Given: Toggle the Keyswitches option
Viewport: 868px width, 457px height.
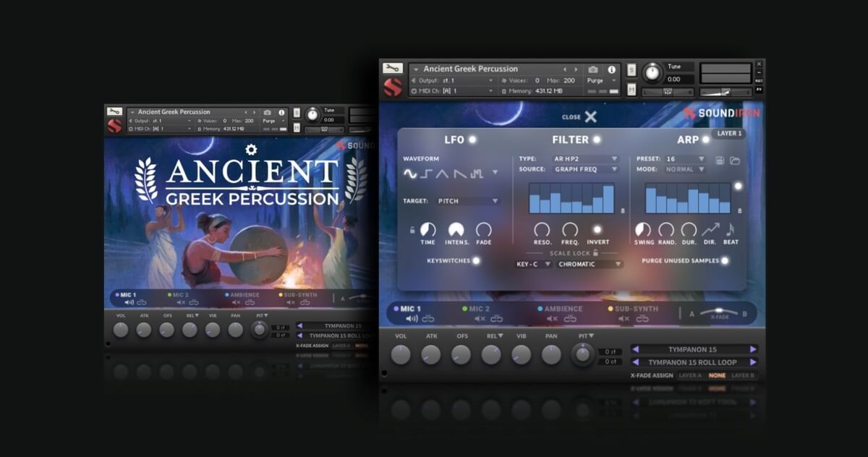Looking at the screenshot, I should click(x=475, y=260).
